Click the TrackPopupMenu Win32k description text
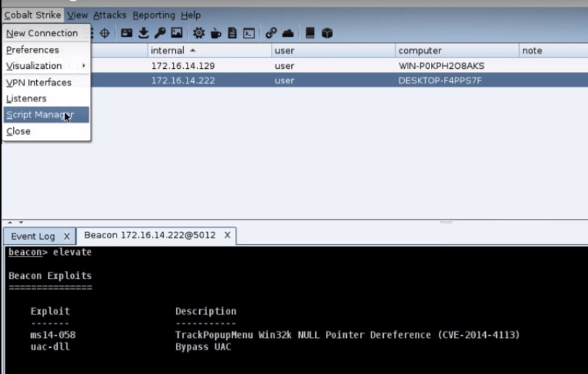Screen dimensions: 588x374 point(348,335)
